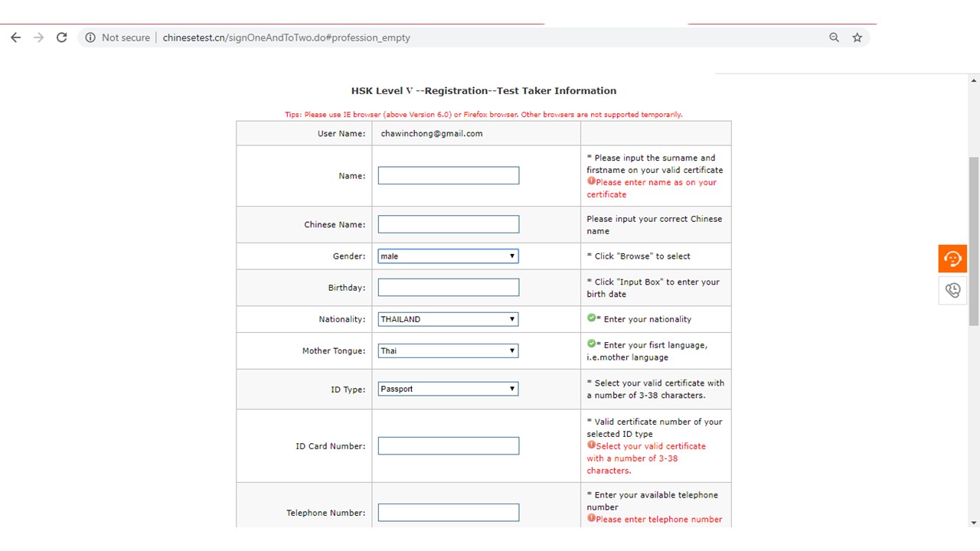The height and width of the screenshot is (551, 980).
Task: Focus the ID Card Number input field
Action: point(449,445)
